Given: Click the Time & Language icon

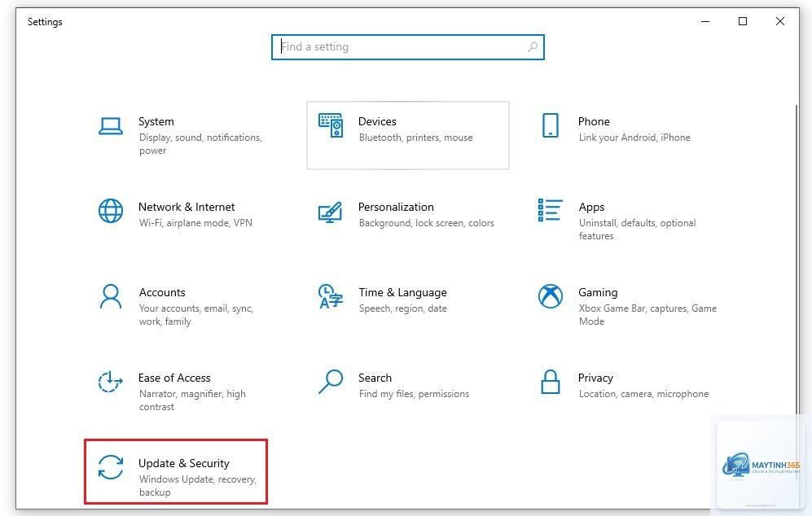Looking at the screenshot, I should [331, 296].
